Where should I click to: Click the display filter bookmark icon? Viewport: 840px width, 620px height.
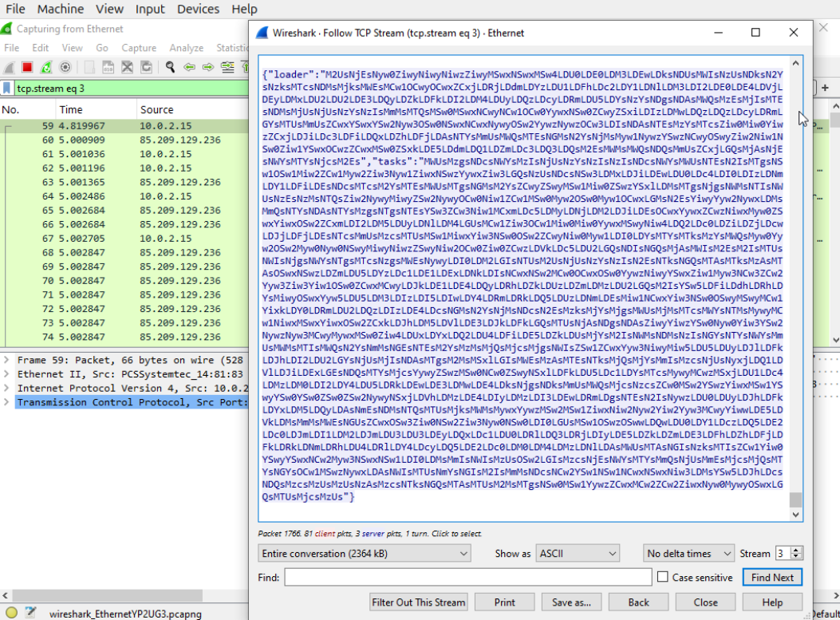[7, 89]
